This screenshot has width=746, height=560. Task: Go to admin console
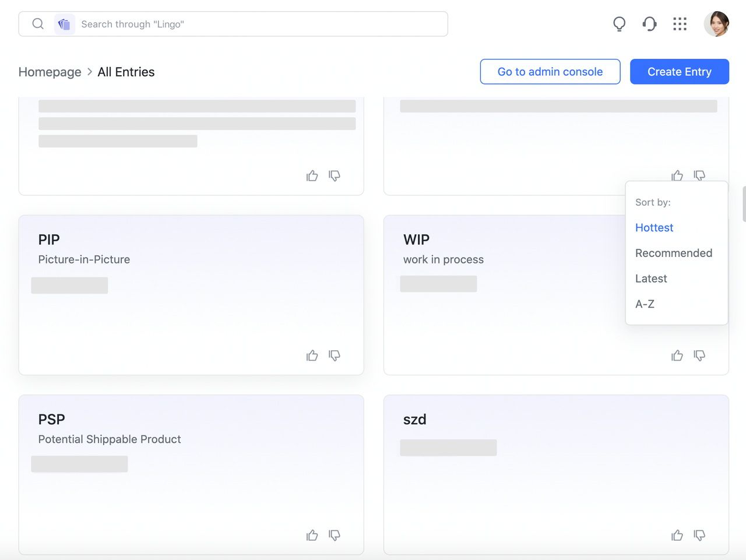[x=550, y=72]
